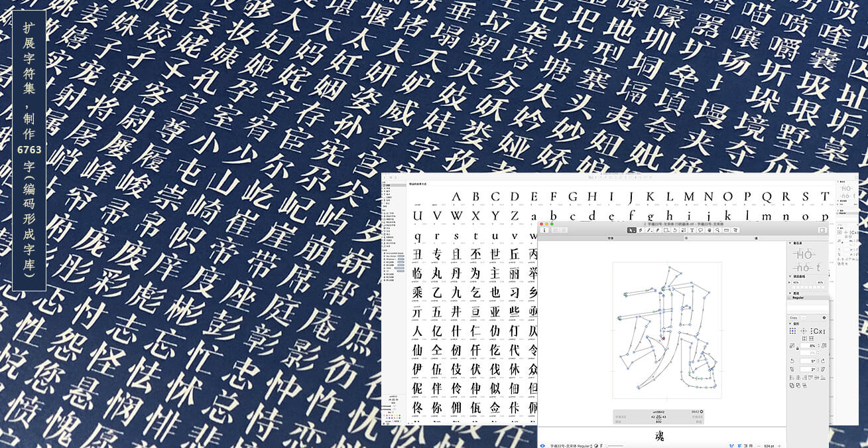This screenshot has height=448, width=868.
Task: Click the scale-up icon right of 8%
Action: (824, 346)
